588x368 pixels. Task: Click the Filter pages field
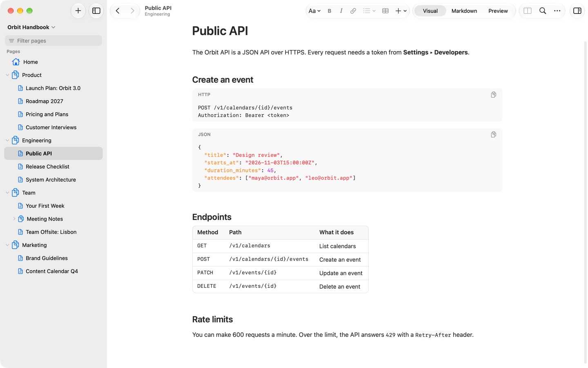[x=53, y=40]
